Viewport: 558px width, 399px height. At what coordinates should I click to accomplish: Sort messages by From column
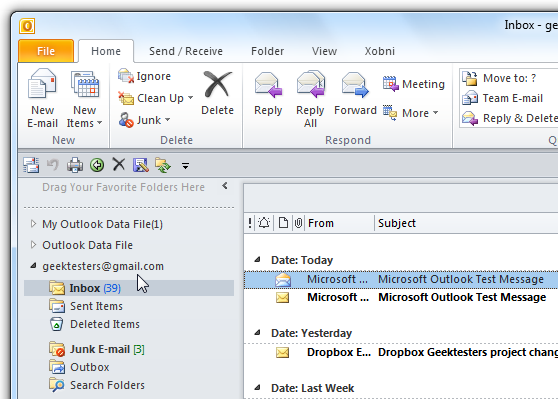click(339, 223)
